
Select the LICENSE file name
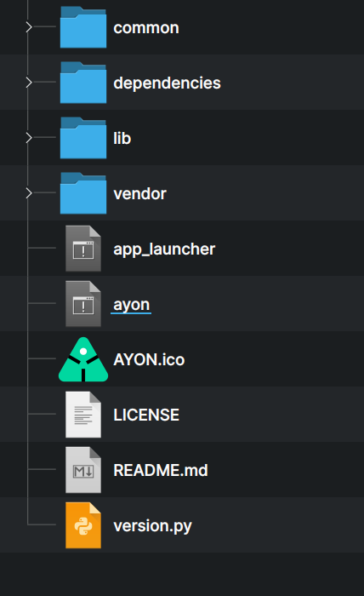(x=146, y=415)
